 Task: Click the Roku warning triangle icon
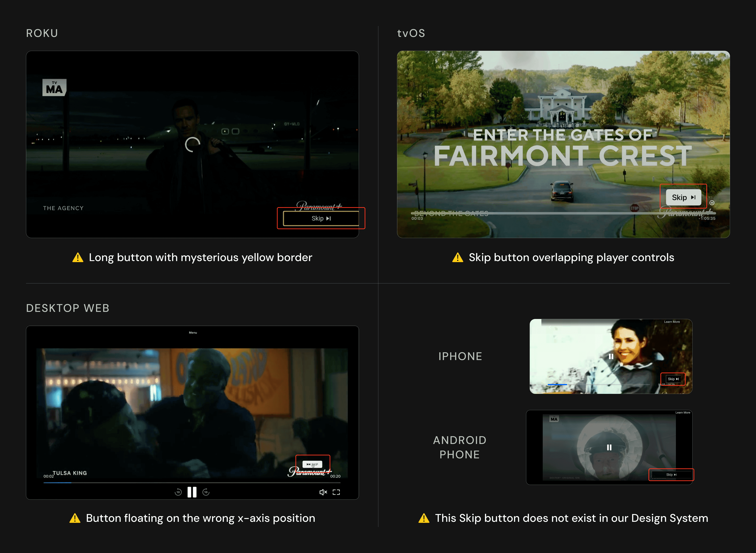(78, 257)
